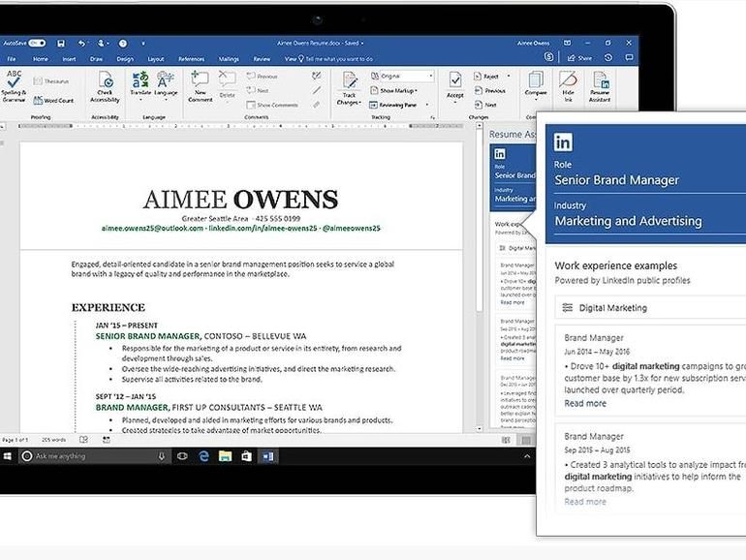
Task: Click the macro recording icon in status bar
Action: tap(107, 440)
